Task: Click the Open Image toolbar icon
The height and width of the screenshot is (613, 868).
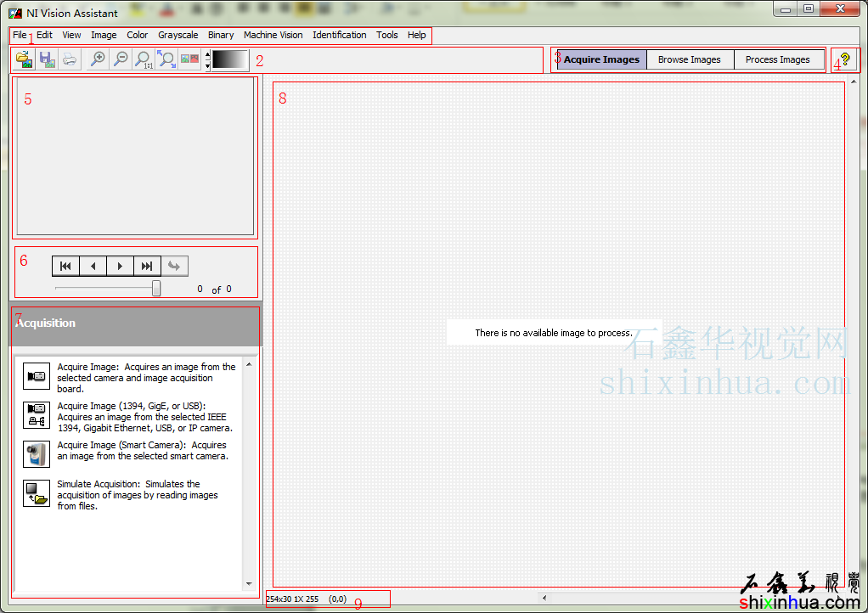Action: (24, 59)
